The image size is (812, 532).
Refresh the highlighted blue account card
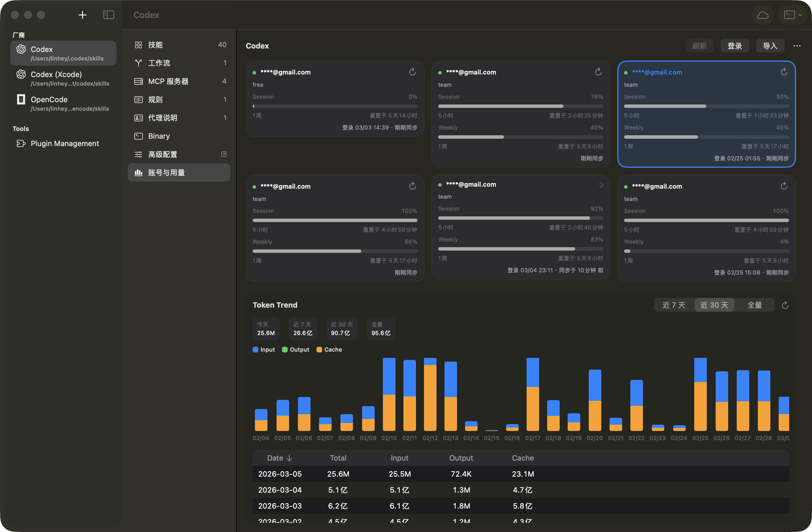pyautogui.click(x=784, y=72)
